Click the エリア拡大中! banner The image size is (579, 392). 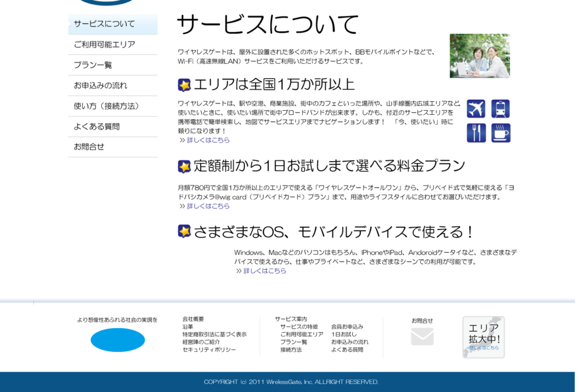[483, 337]
